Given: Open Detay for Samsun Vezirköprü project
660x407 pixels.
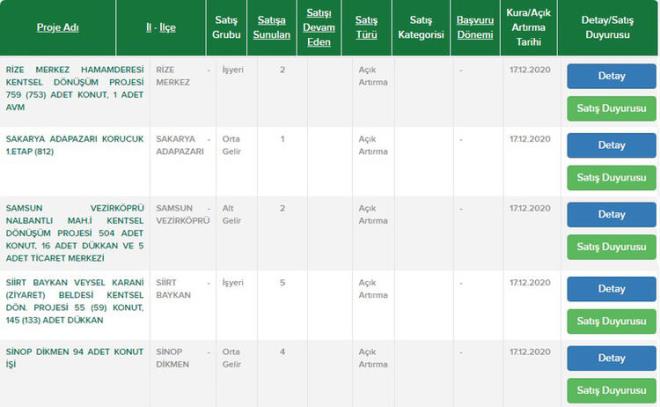Looking at the screenshot, I should point(611,214).
